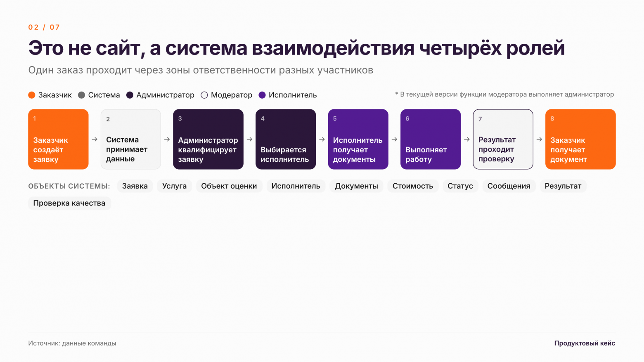This screenshot has height=362, width=644.
Task: Select the 'Проверка качества' chip
Action: 69,203
